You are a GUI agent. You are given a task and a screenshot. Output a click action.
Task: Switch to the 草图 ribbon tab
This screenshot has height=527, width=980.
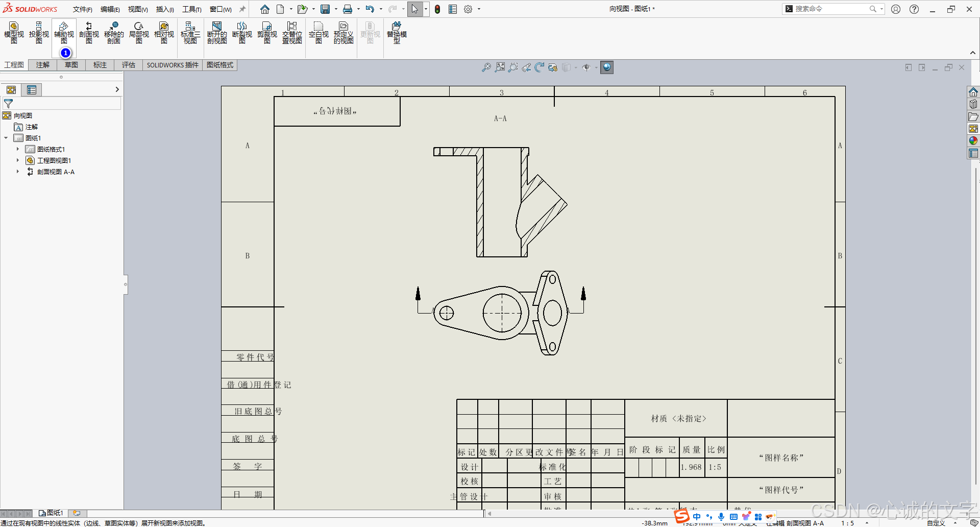click(71, 65)
